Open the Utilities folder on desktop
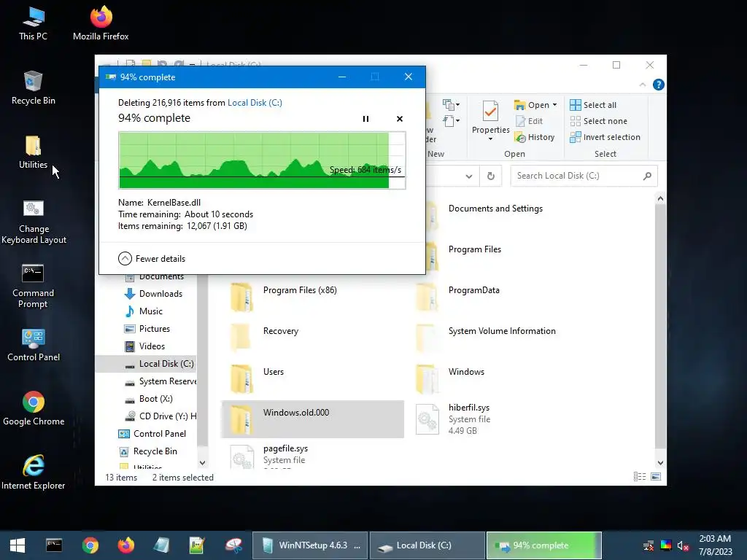The image size is (747, 560). click(33, 152)
